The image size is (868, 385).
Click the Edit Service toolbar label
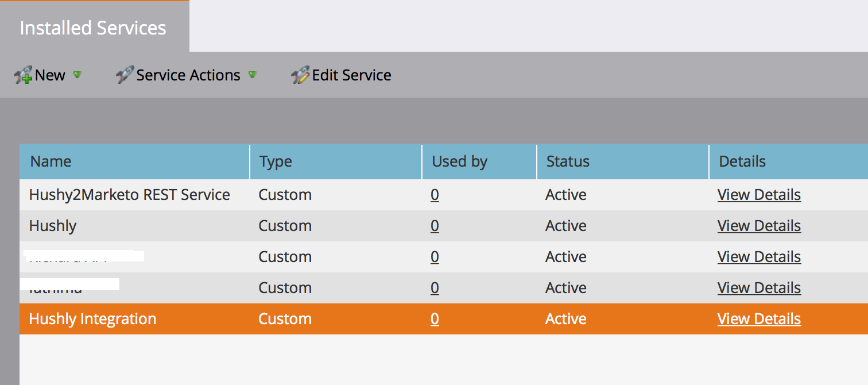pos(351,75)
